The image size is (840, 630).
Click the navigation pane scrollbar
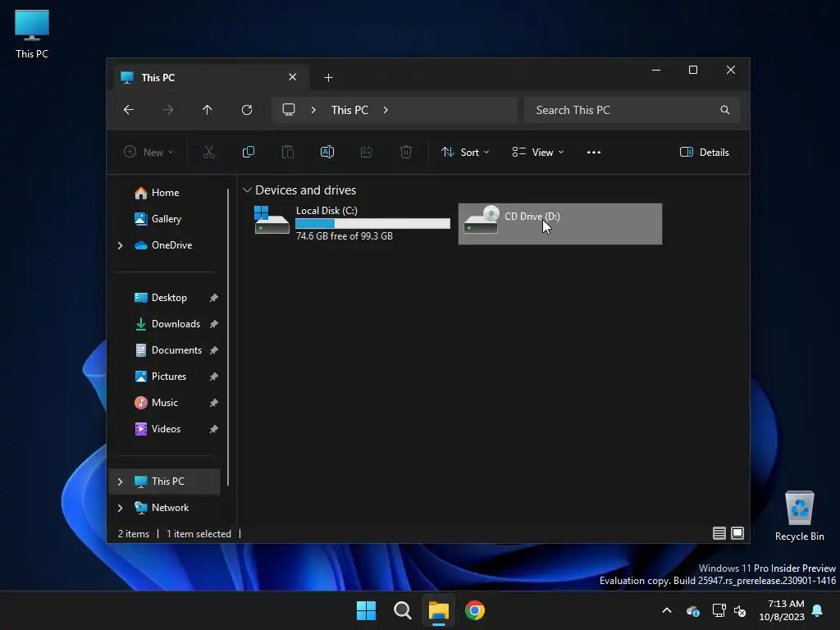[228, 336]
